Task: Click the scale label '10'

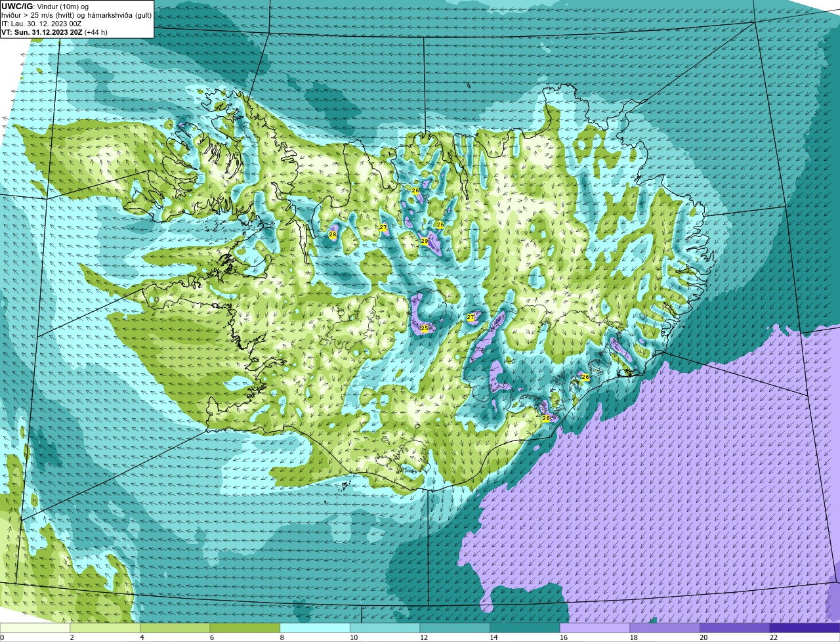Action: click(x=354, y=637)
